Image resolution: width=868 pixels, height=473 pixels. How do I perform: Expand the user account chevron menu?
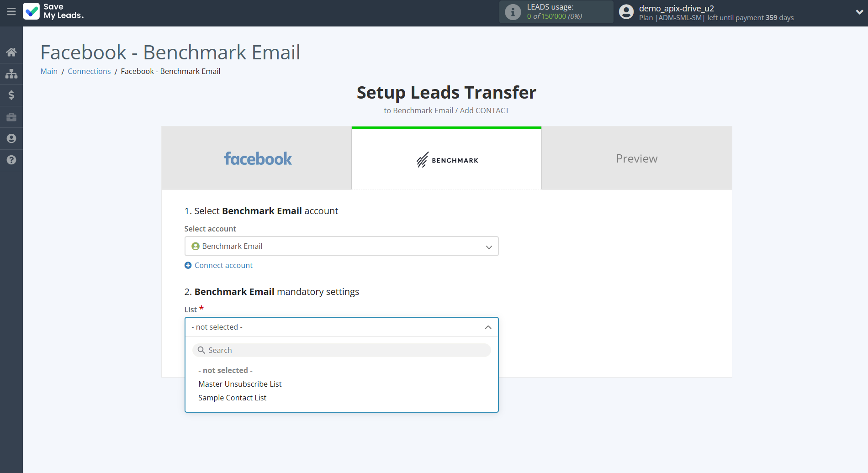click(x=859, y=12)
